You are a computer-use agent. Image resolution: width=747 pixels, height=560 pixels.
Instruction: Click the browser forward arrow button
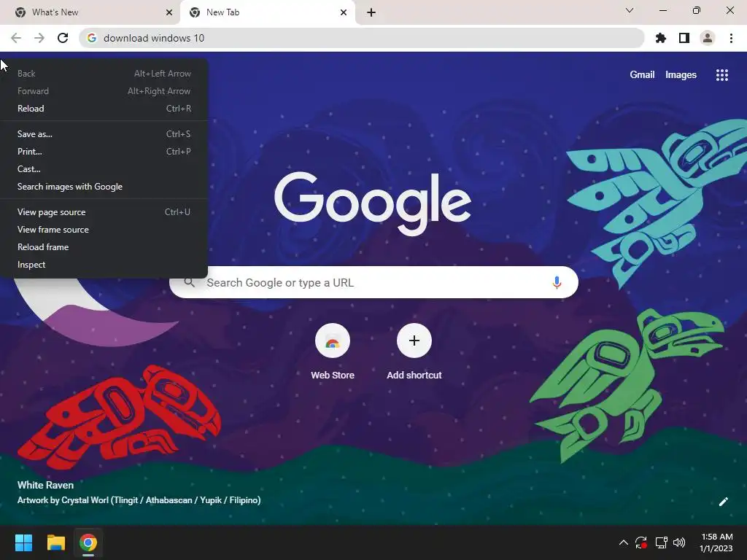coord(39,38)
